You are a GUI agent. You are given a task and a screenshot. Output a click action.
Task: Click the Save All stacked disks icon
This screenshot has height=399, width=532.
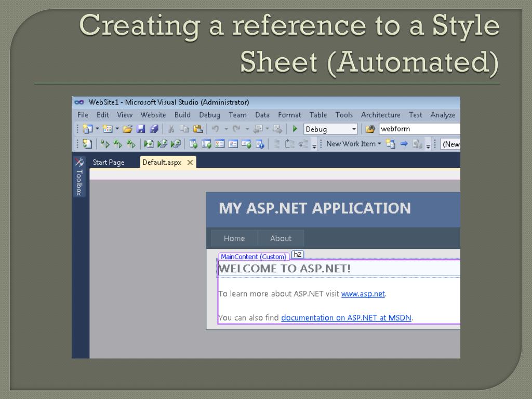(154, 129)
